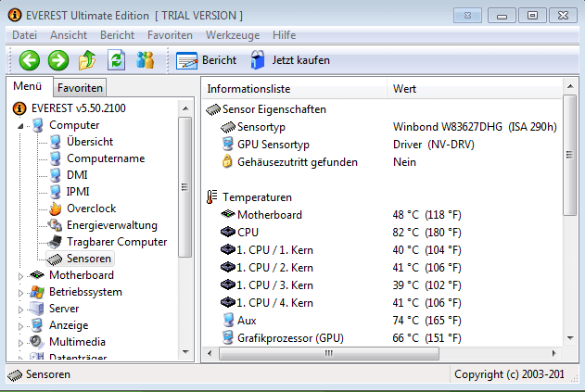Open the Ansicht menu

click(69, 35)
